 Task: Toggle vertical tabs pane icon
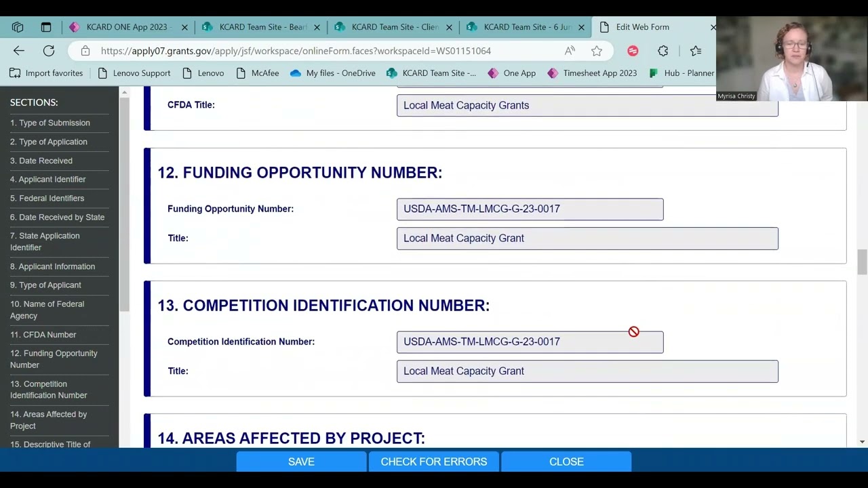pyautogui.click(x=46, y=27)
